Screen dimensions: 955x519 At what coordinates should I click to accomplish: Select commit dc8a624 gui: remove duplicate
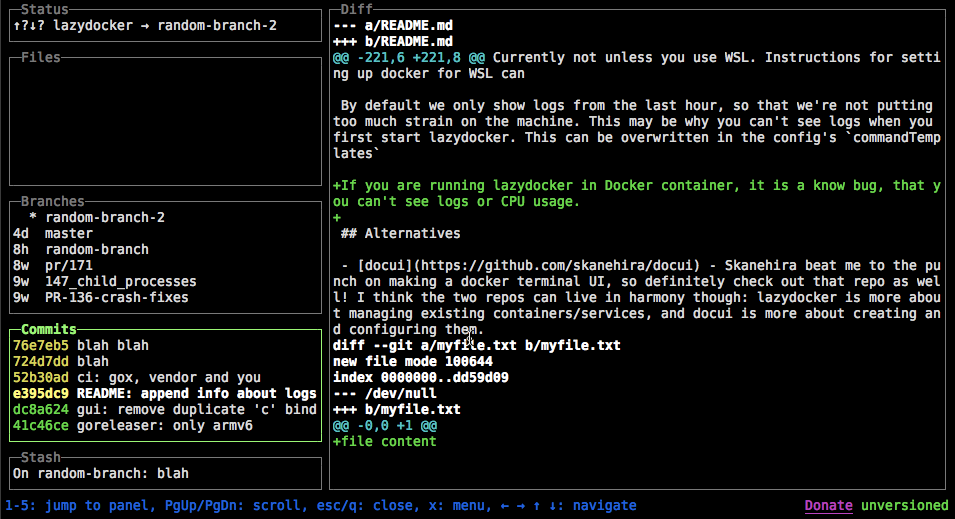[165, 409]
